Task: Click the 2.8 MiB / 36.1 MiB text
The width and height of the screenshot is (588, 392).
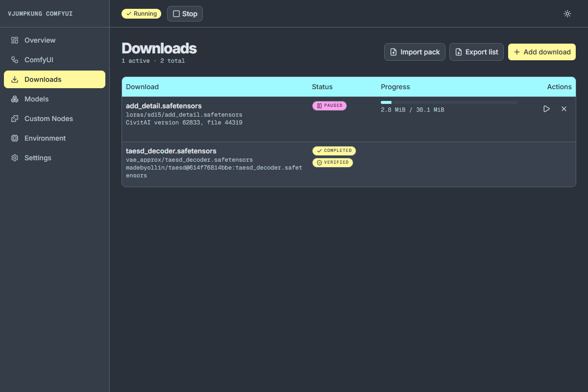Action: [413, 110]
